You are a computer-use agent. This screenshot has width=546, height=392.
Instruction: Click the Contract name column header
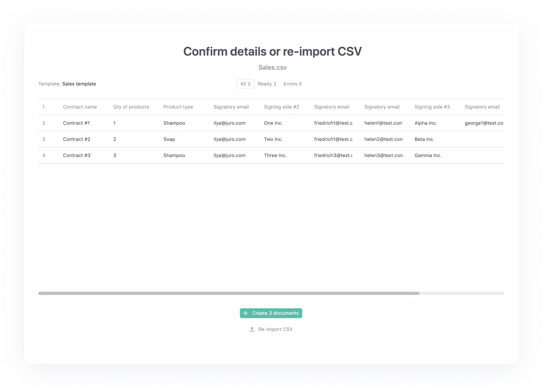(x=80, y=107)
